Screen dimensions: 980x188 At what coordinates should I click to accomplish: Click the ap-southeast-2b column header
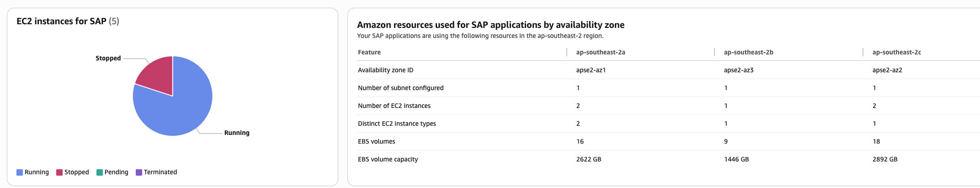(749, 53)
